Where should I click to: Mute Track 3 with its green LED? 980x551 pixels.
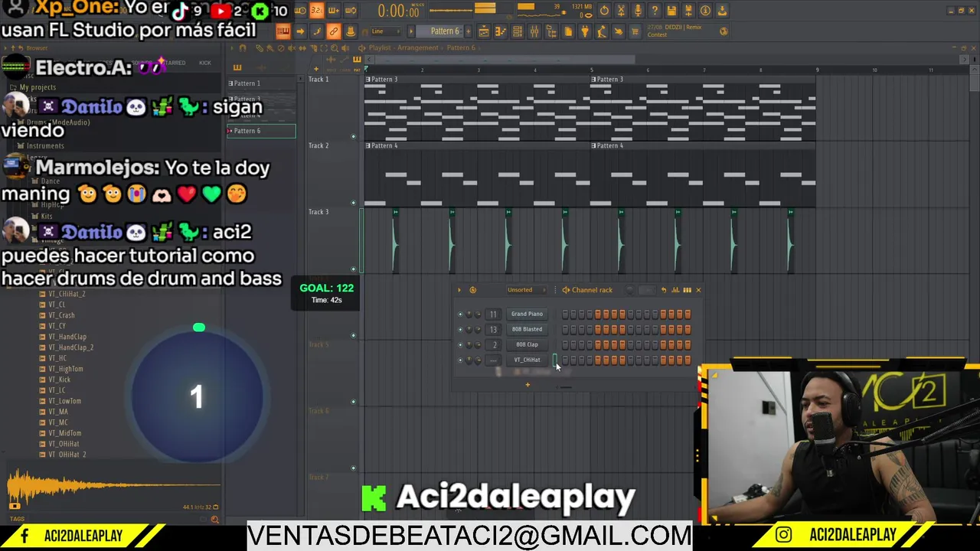(353, 269)
